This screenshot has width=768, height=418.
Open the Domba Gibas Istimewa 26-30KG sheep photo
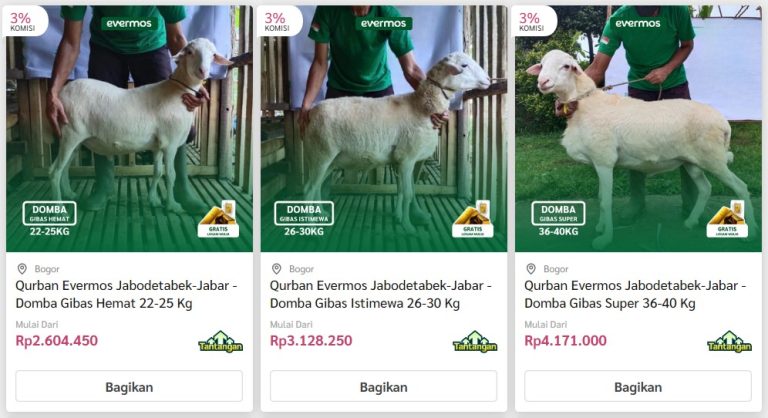(x=384, y=128)
